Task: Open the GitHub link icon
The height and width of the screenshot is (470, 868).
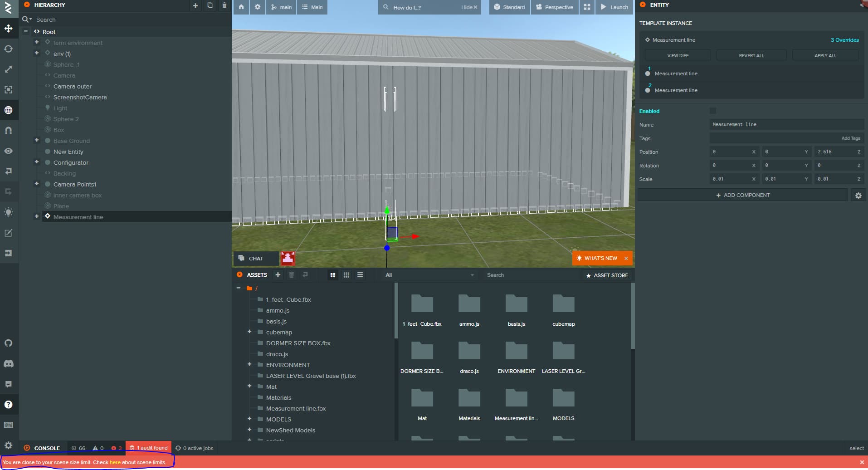Action: (x=9, y=343)
